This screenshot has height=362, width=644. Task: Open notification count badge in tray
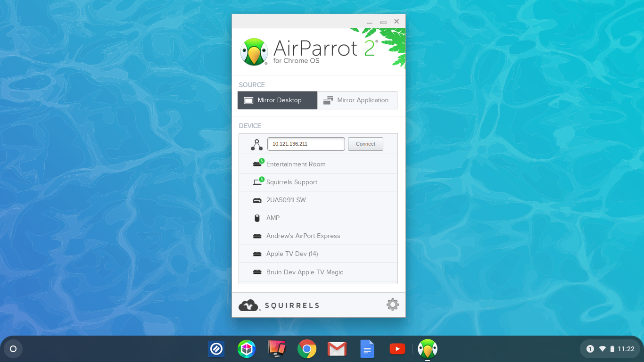coord(590,349)
